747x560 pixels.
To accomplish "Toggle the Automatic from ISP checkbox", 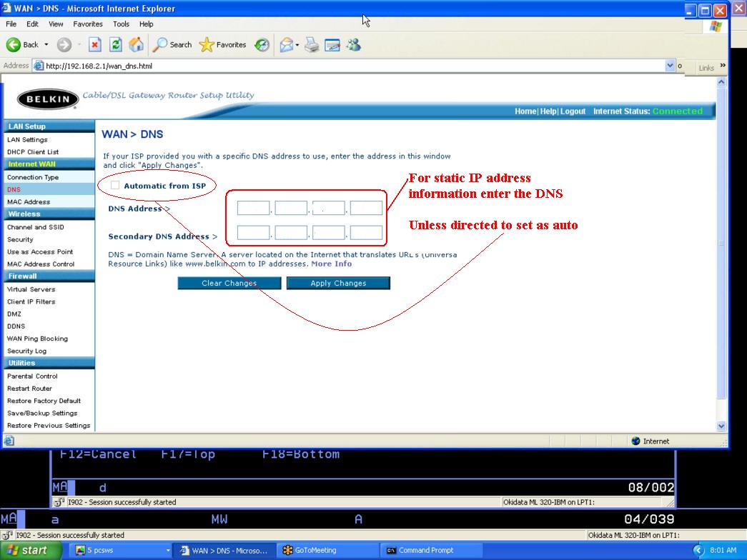I will pos(115,185).
